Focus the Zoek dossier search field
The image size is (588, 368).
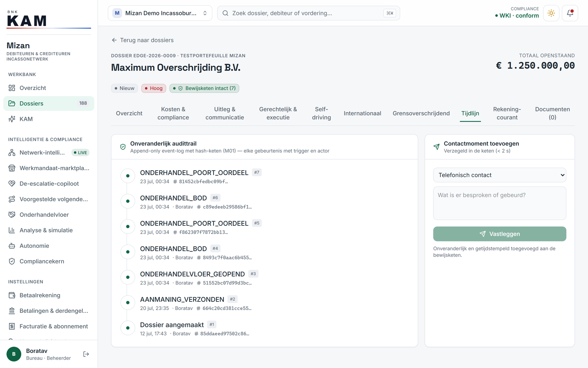[308, 13]
